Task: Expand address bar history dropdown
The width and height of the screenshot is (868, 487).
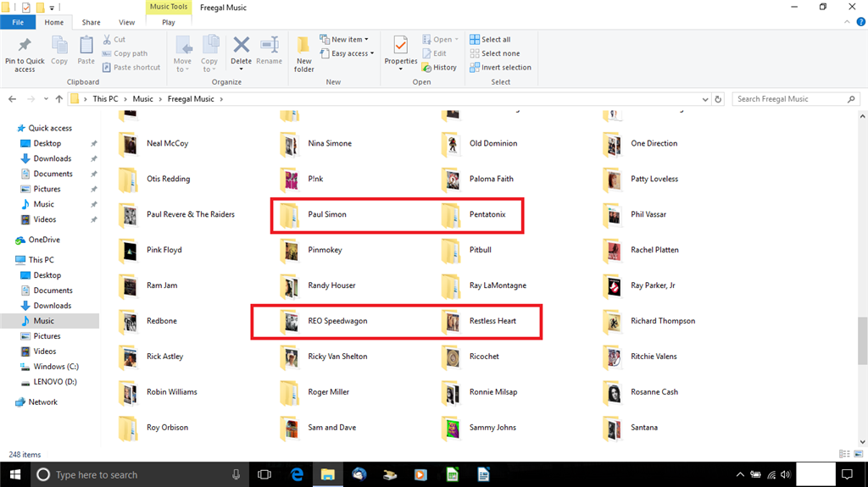Action: [x=704, y=99]
